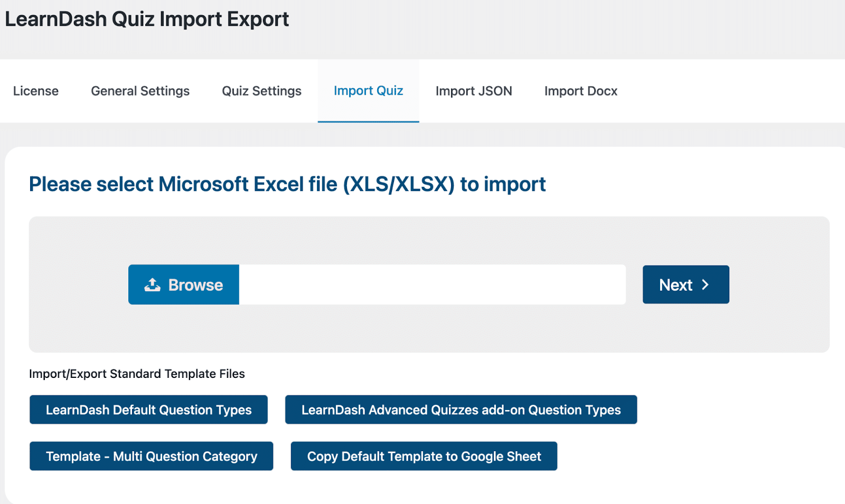Download LearnDash Default Question Types template
Screen dimensions: 845x504
pos(148,410)
